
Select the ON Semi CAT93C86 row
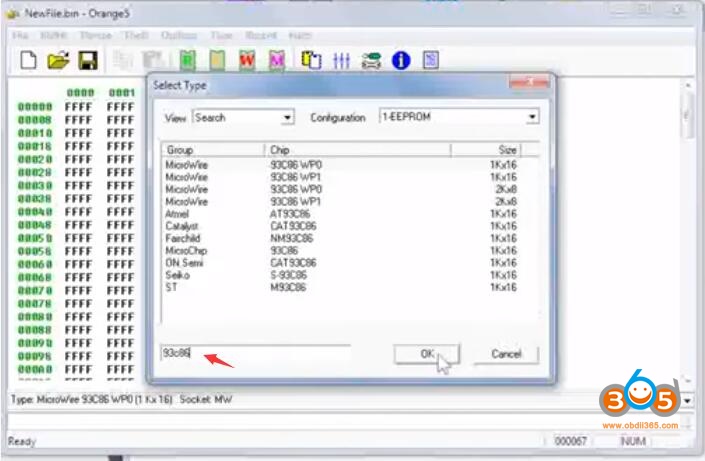tap(342, 262)
